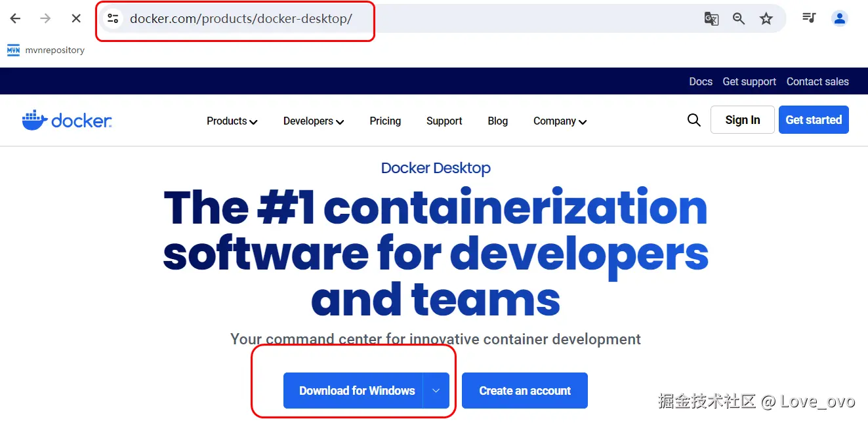
Task: Open the Blog nav item
Action: click(x=498, y=121)
